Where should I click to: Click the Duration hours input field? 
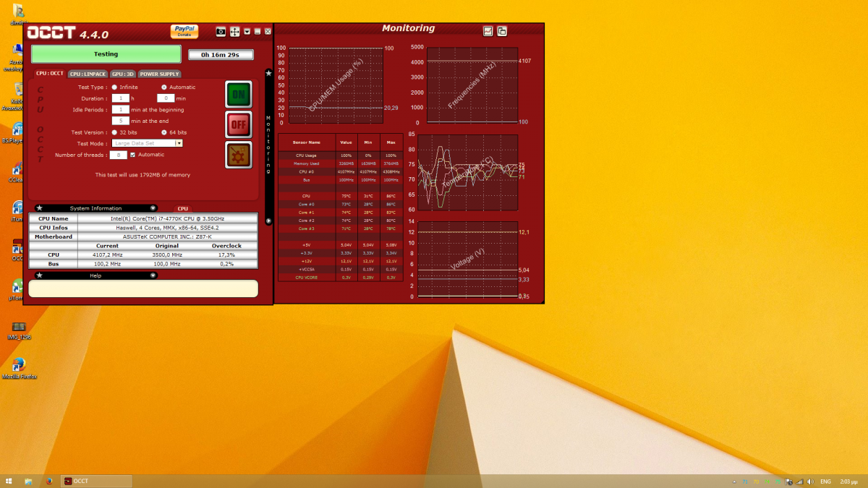click(x=121, y=98)
